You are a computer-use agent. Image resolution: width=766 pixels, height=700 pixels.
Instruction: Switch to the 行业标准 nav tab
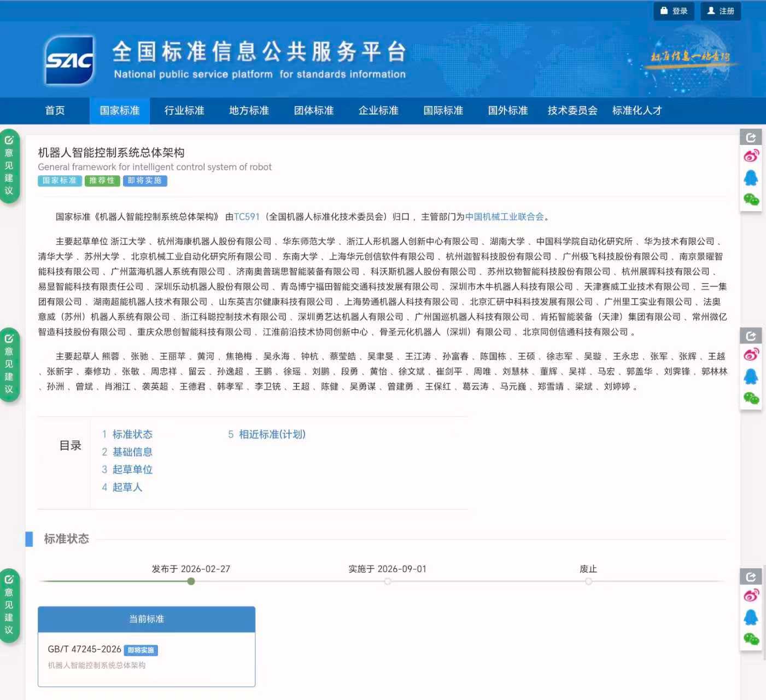184,110
